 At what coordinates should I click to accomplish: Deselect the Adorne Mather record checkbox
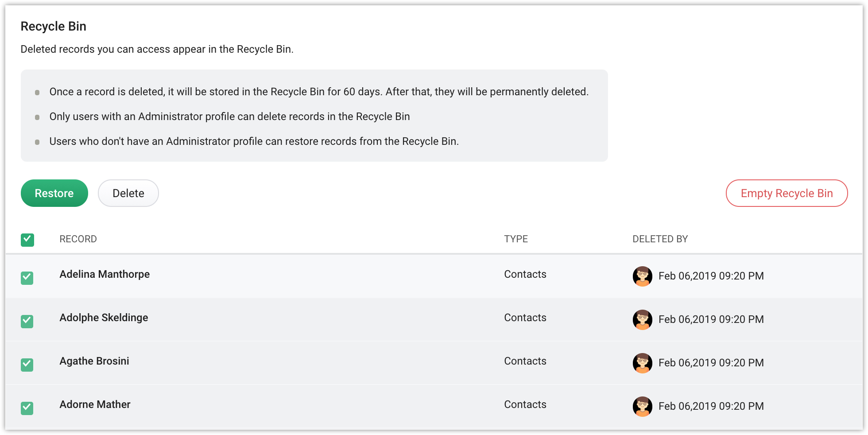click(x=27, y=408)
